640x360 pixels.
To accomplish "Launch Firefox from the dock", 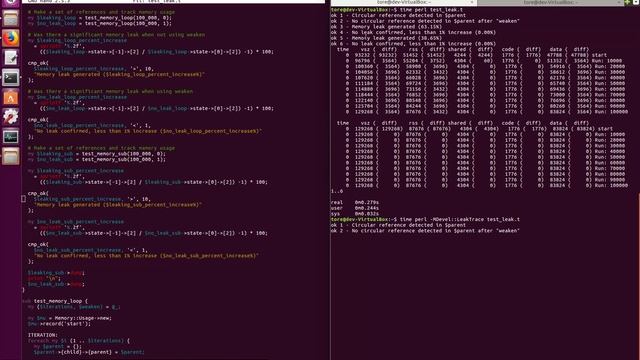I will [11, 38].
